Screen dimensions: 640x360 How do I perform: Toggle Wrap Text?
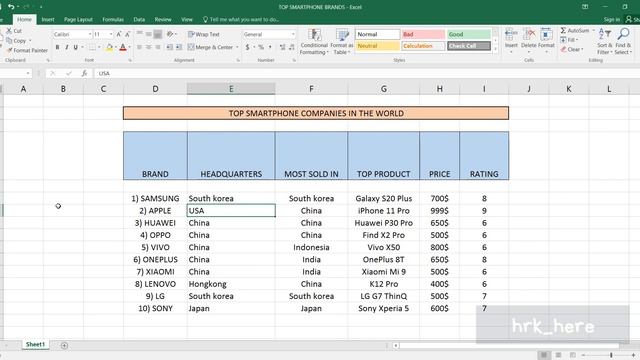click(204, 34)
